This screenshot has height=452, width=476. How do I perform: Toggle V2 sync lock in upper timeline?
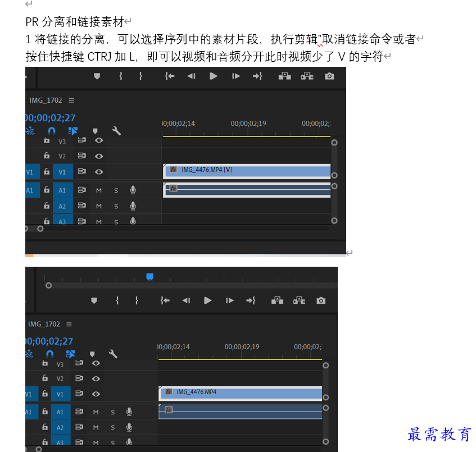tap(81, 156)
